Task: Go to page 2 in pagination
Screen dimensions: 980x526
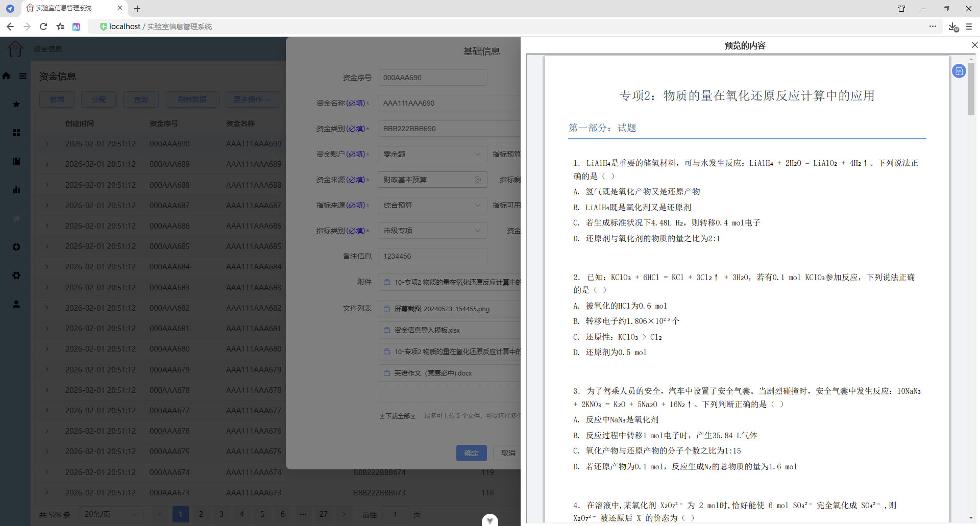Action: pyautogui.click(x=201, y=514)
